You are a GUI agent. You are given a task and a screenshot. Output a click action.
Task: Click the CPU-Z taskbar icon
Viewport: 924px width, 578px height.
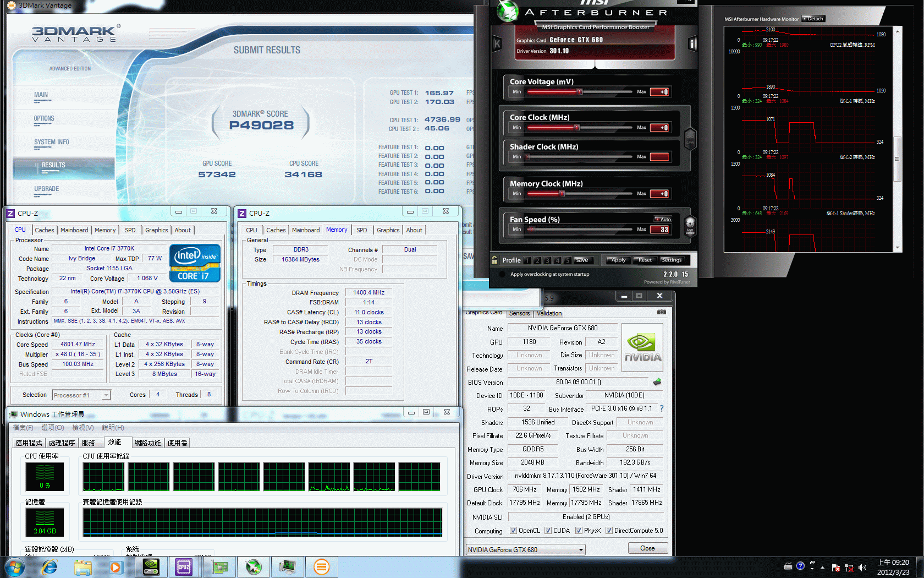pos(184,567)
